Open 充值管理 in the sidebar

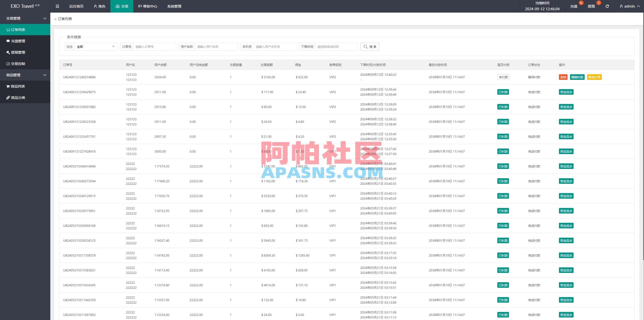click(x=18, y=41)
